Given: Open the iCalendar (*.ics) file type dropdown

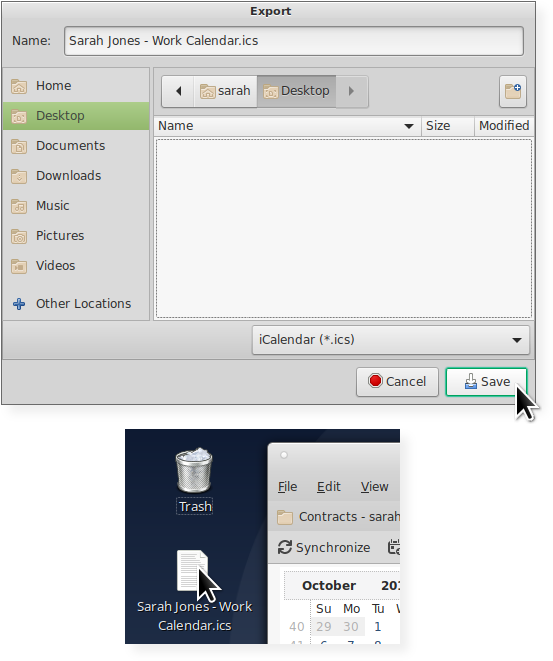Looking at the screenshot, I should [391, 340].
